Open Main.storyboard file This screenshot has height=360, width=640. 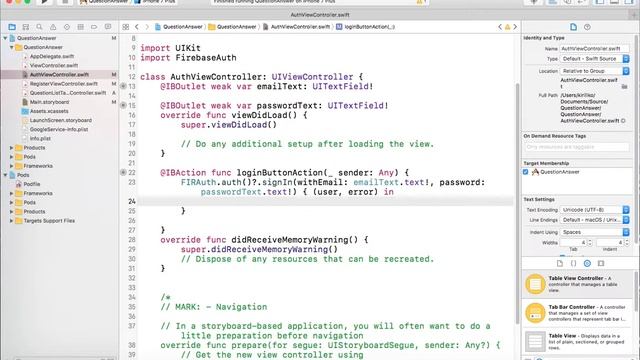(49, 102)
